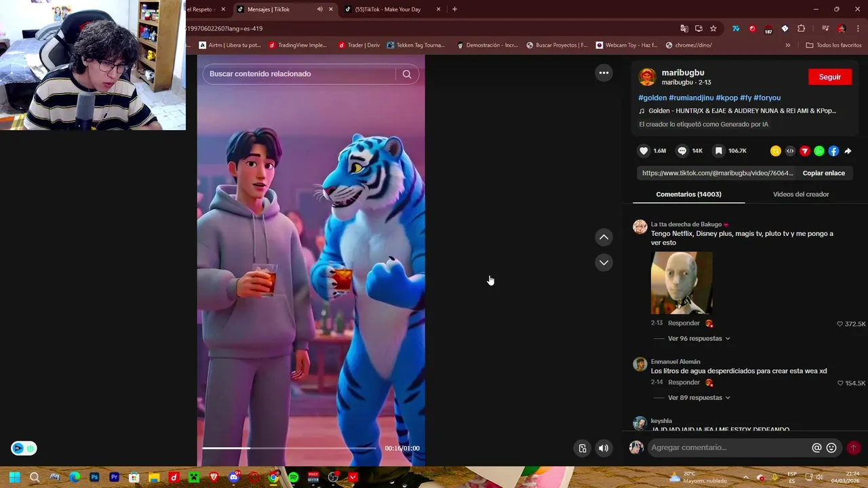Click the translate page icon in the address bar
The height and width of the screenshot is (488, 868).
[x=684, y=28]
